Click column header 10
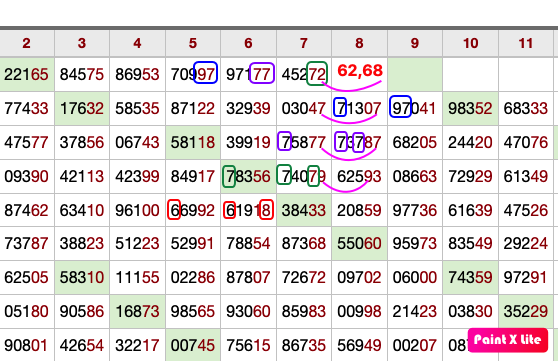The height and width of the screenshot is (361, 558). click(x=470, y=43)
